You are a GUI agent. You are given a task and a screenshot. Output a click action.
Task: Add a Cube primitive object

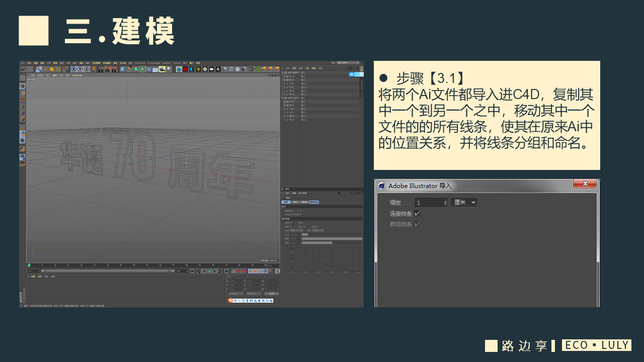[123, 69]
